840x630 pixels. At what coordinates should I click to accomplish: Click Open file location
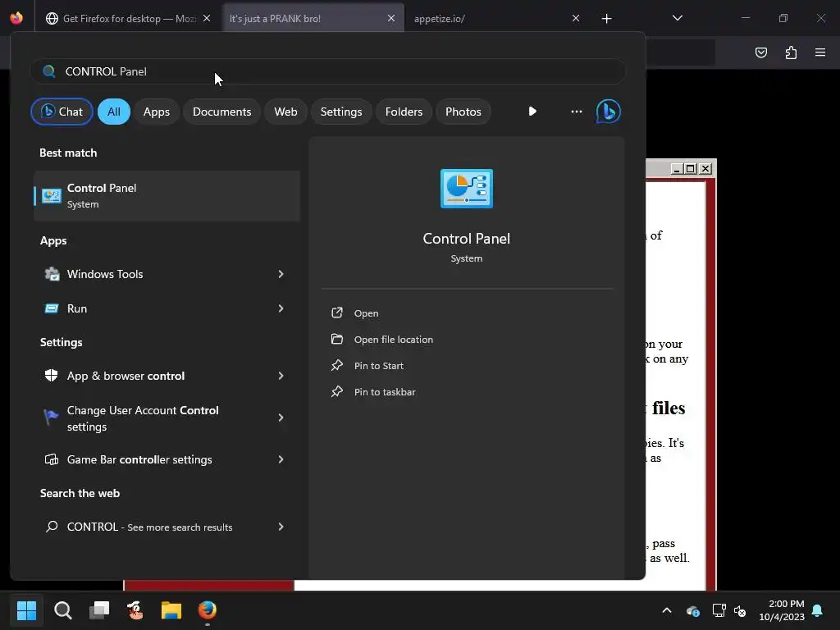click(393, 340)
